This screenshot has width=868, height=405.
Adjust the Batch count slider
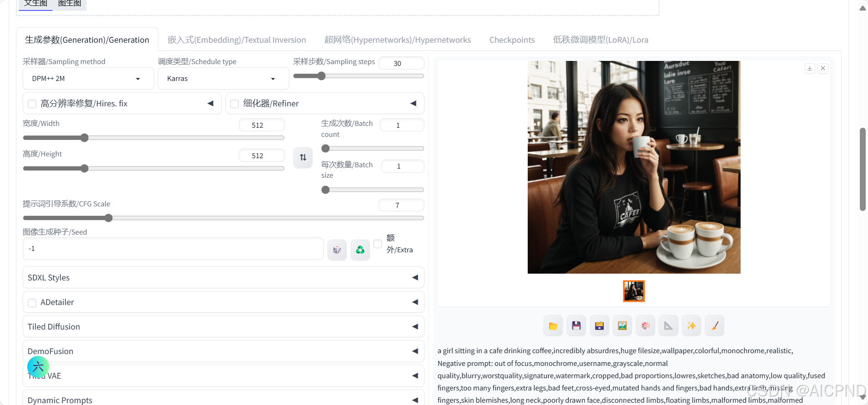[373, 149]
